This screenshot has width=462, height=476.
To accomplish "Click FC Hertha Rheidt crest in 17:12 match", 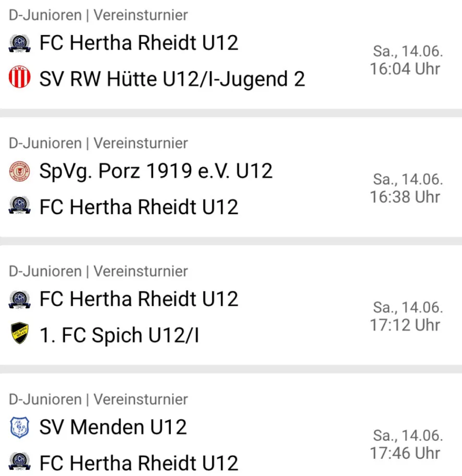I will coord(19,299).
